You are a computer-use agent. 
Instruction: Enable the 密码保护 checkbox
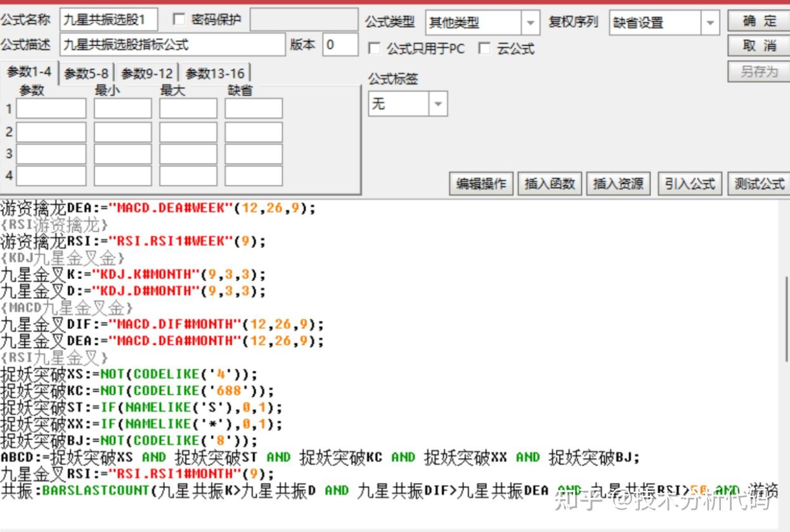[x=179, y=20]
